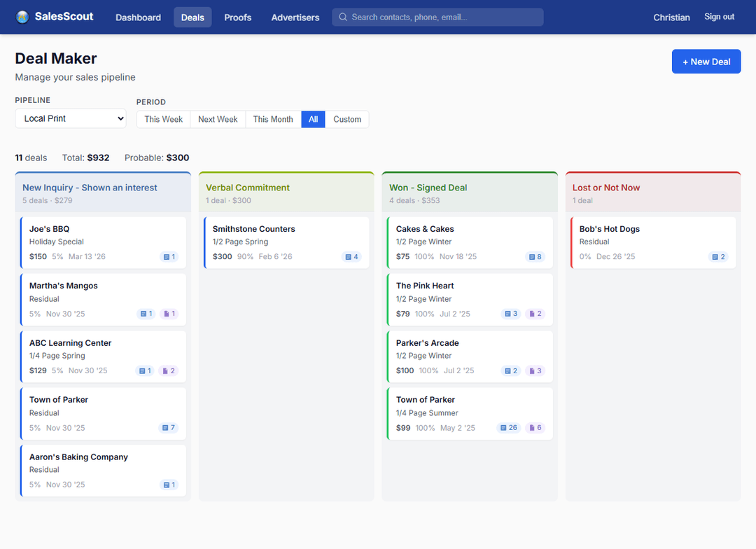756x549 pixels.
Task: Select the This Month period filter
Action: pos(274,119)
